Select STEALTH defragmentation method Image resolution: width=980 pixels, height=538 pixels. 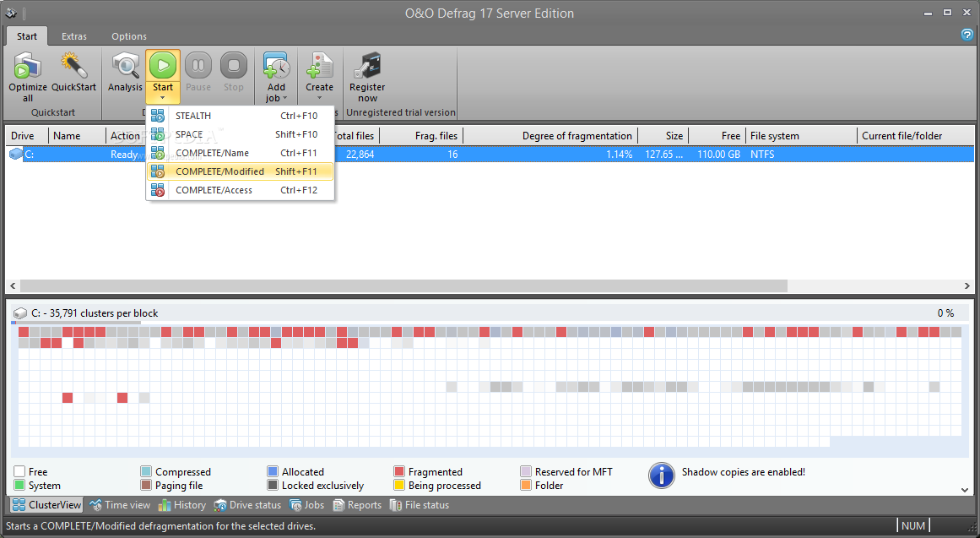(x=240, y=116)
